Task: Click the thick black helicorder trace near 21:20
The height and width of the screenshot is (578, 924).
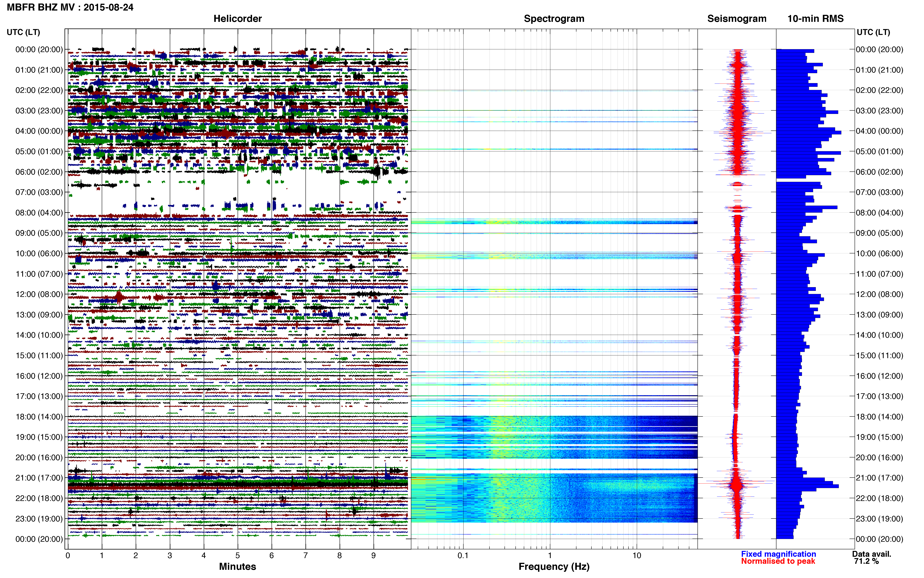Action: pos(238,485)
